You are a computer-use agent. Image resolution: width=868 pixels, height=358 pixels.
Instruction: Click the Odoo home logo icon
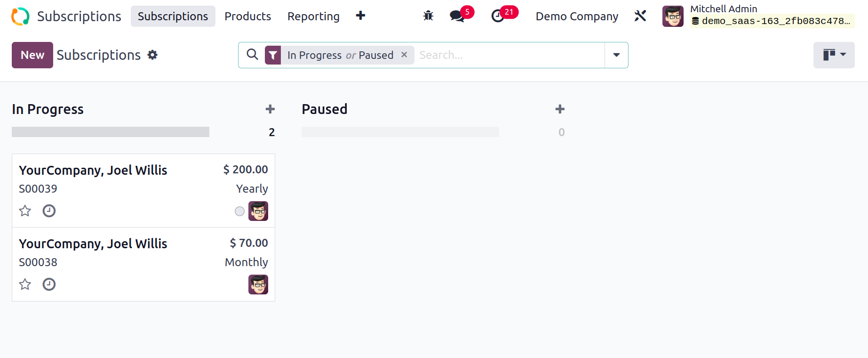(x=20, y=16)
